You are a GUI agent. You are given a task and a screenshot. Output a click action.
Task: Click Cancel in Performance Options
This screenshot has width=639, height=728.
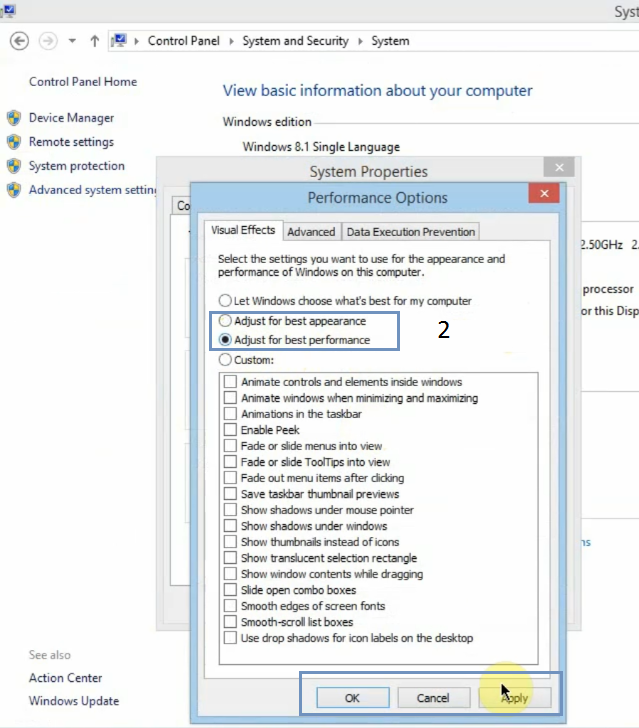[433, 698]
